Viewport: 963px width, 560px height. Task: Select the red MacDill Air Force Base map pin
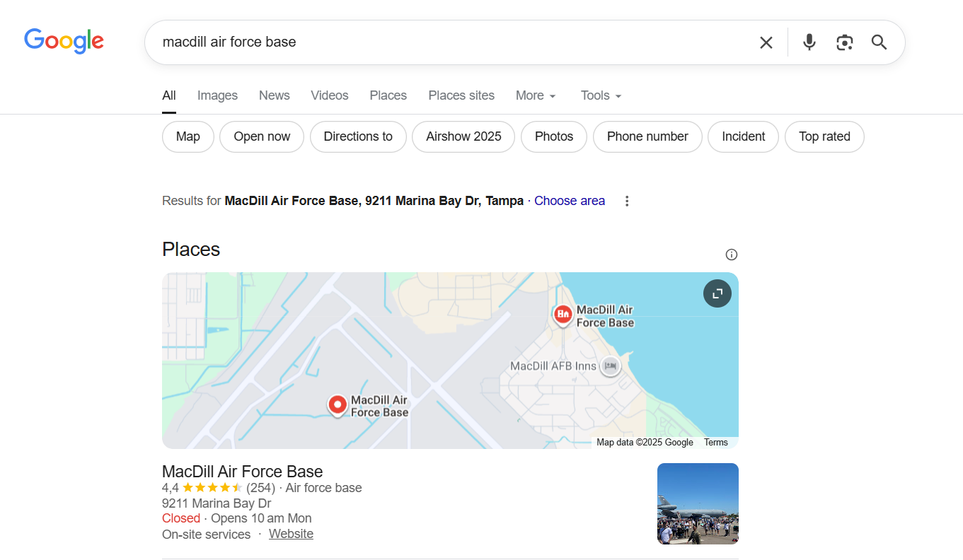tap(338, 405)
